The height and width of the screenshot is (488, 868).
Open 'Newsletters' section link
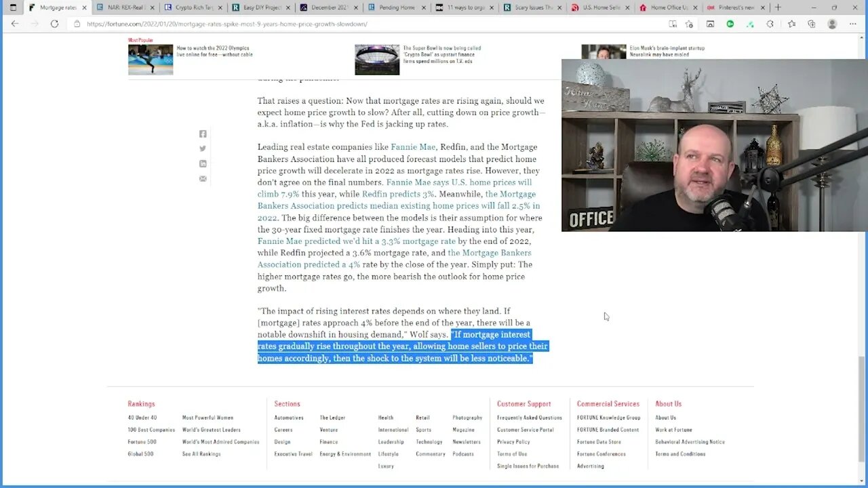pos(467,442)
